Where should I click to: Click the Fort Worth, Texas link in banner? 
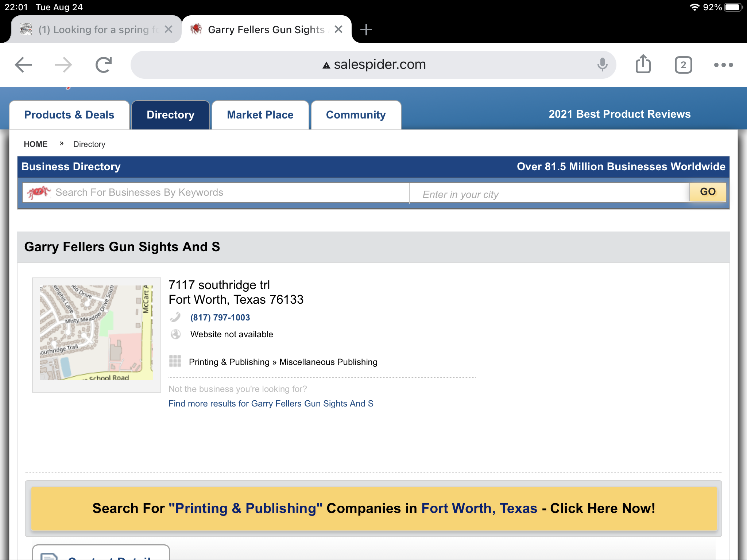(x=479, y=508)
